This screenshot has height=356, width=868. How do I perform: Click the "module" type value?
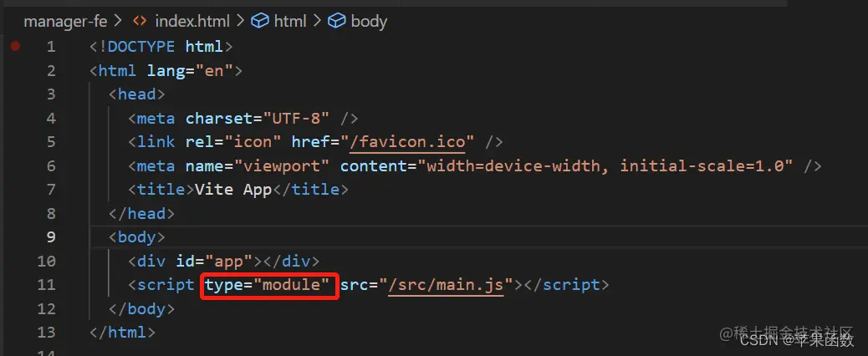pos(291,285)
